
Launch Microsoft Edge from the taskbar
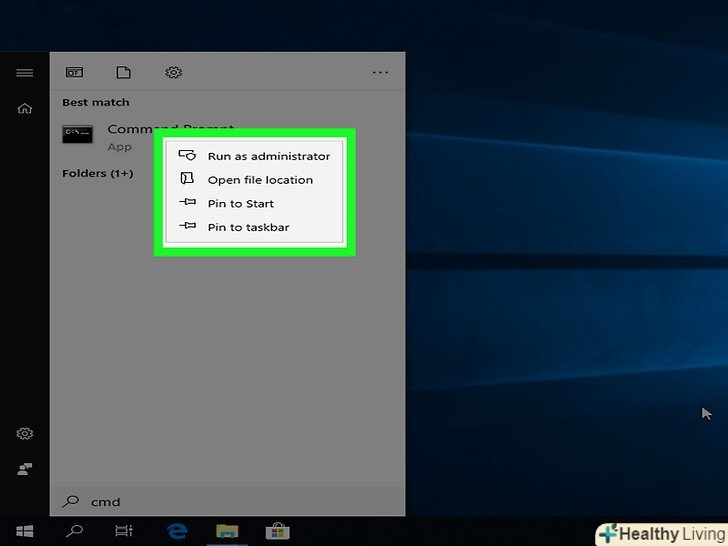(178, 531)
